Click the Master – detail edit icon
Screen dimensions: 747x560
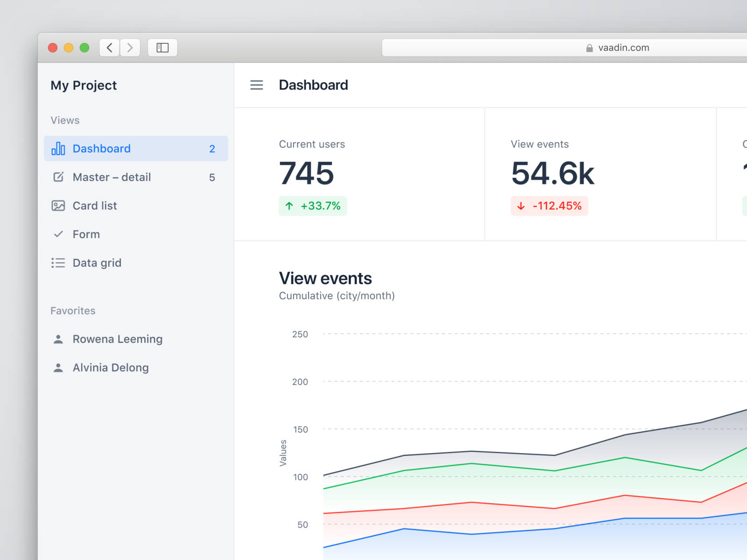coord(58,177)
